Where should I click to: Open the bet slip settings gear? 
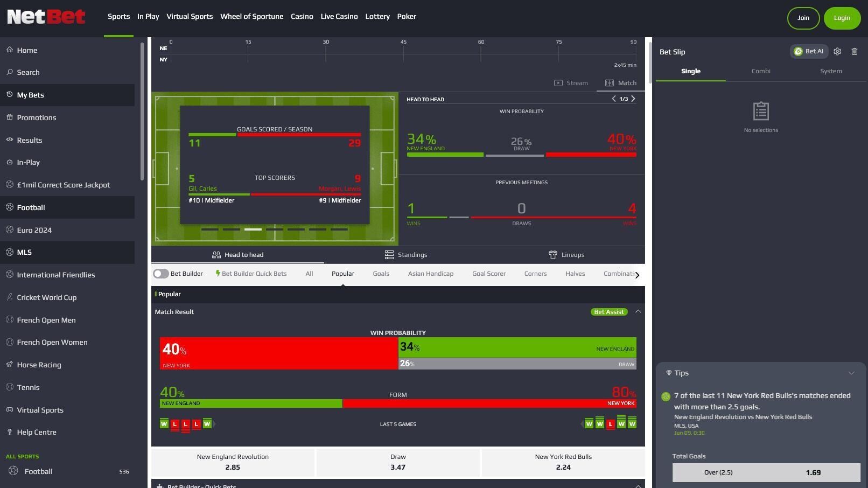837,52
